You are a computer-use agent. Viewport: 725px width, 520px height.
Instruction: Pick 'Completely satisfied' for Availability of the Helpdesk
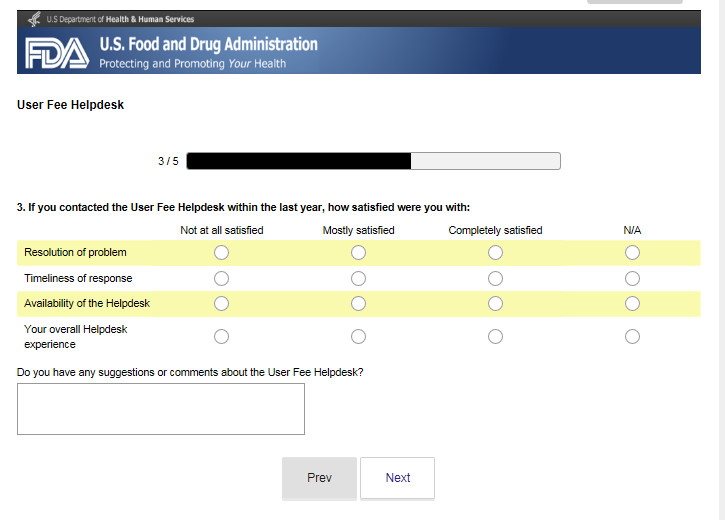pos(495,303)
